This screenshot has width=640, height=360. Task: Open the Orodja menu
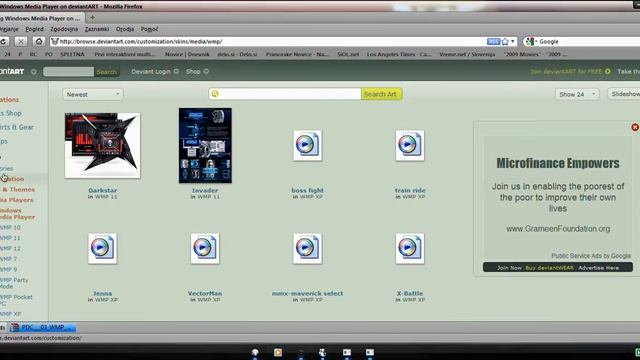(125, 29)
